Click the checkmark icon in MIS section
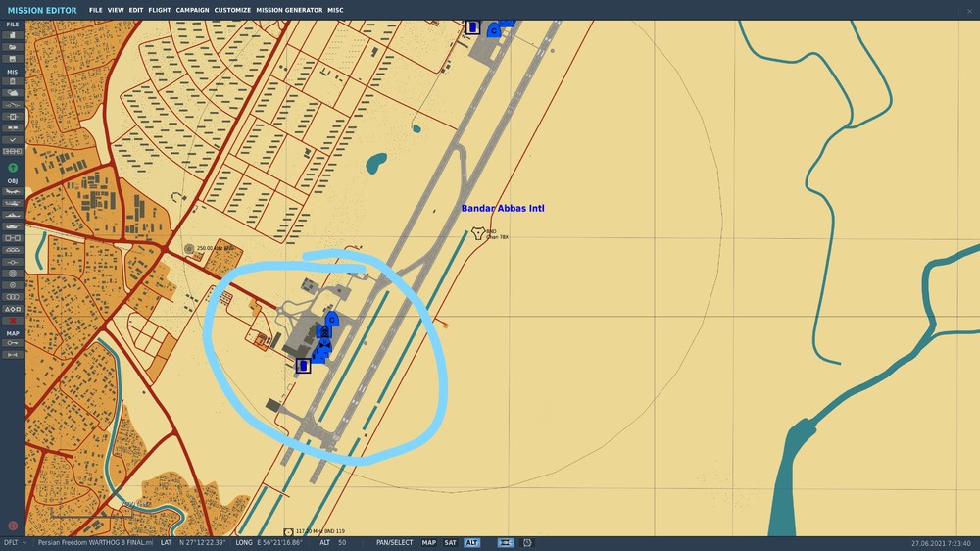 point(13,139)
